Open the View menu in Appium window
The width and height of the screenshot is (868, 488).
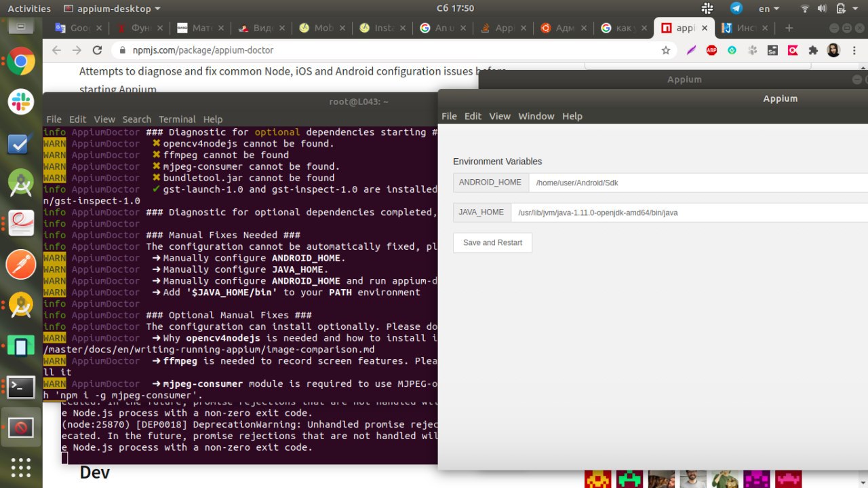(500, 116)
